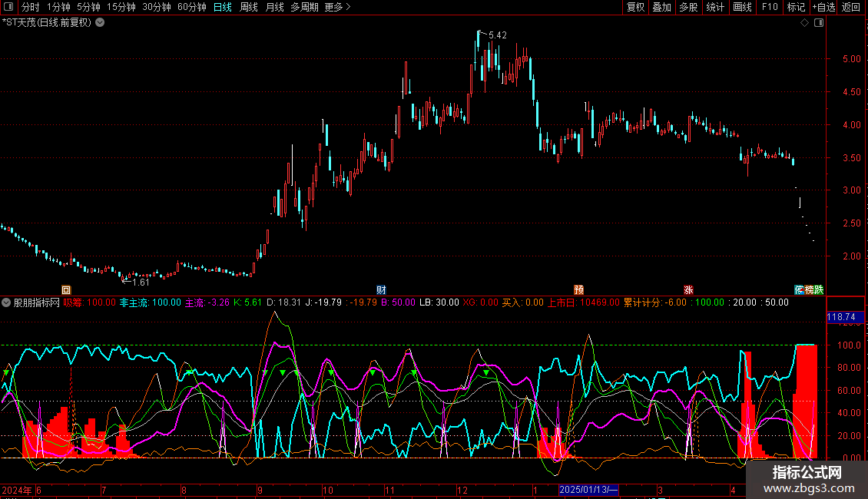Click the 1.61 low price label
The image size is (868, 499).
141,283
